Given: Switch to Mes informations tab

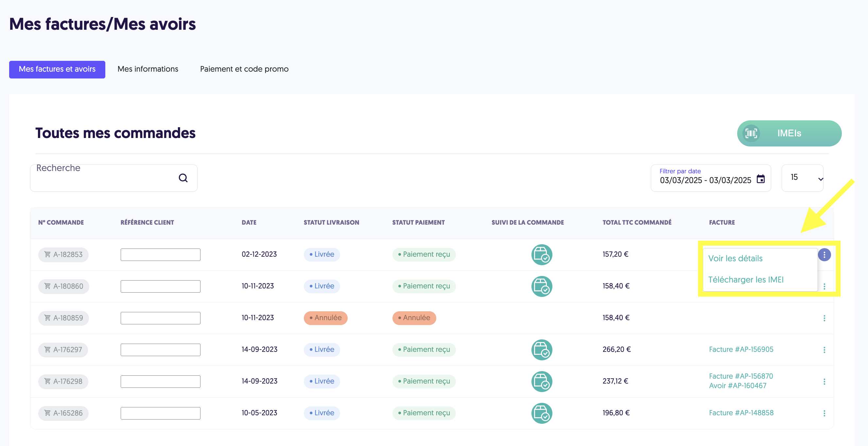Looking at the screenshot, I should (148, 69).
